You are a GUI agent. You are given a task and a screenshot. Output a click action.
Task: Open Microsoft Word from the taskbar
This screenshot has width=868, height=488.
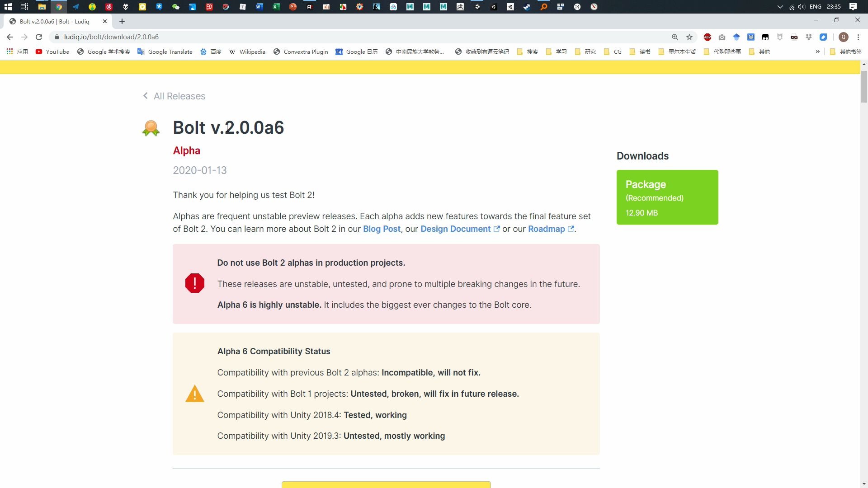click(259, 7)
